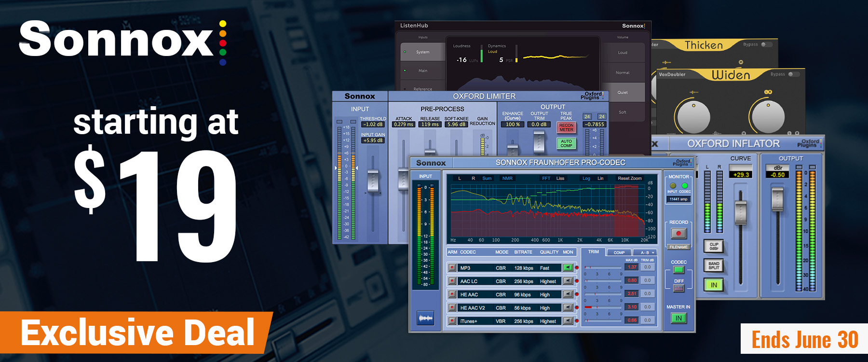Select FFT display mode
The image size is (868, 362).
coord(546,179)
